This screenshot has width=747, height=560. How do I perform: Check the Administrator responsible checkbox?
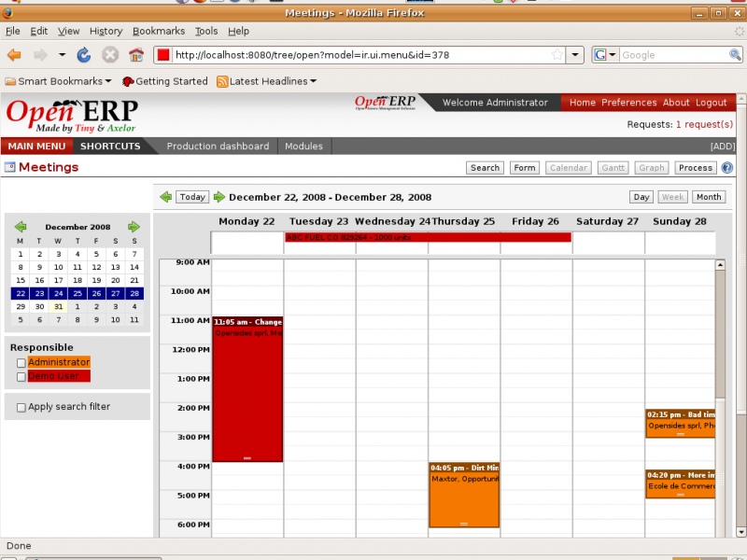click(21, 362)
